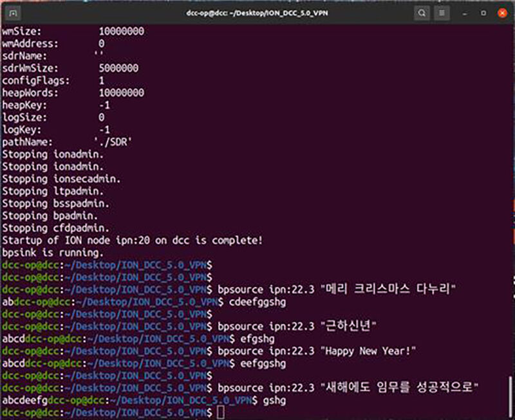Click the pathName './SDR' value
This screenshot has width=515, height=420.
(113, 142)
